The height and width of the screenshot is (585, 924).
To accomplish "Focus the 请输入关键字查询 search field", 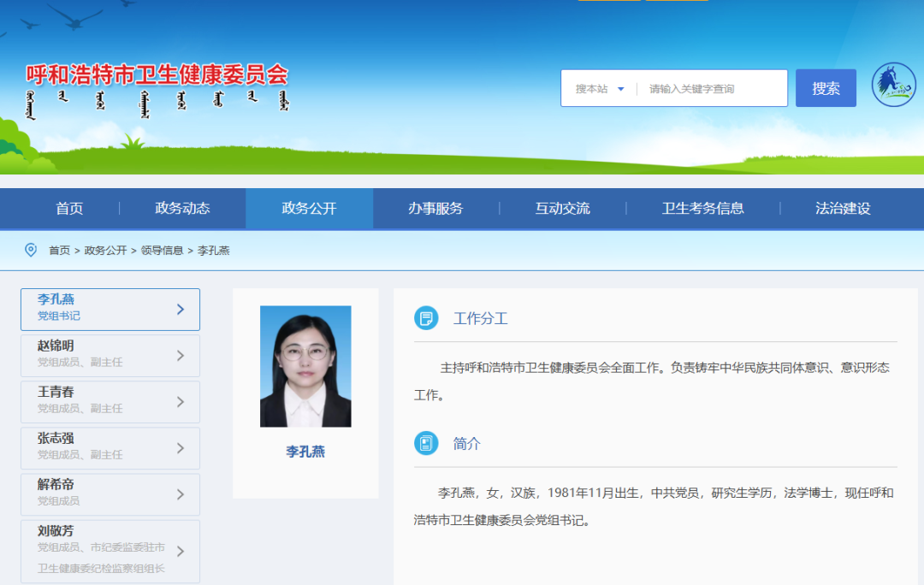I will 712,89.
